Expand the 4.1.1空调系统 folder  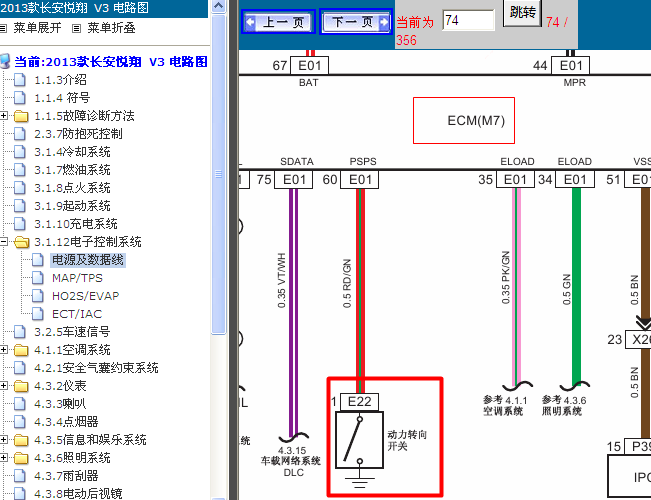coord(4,350)
